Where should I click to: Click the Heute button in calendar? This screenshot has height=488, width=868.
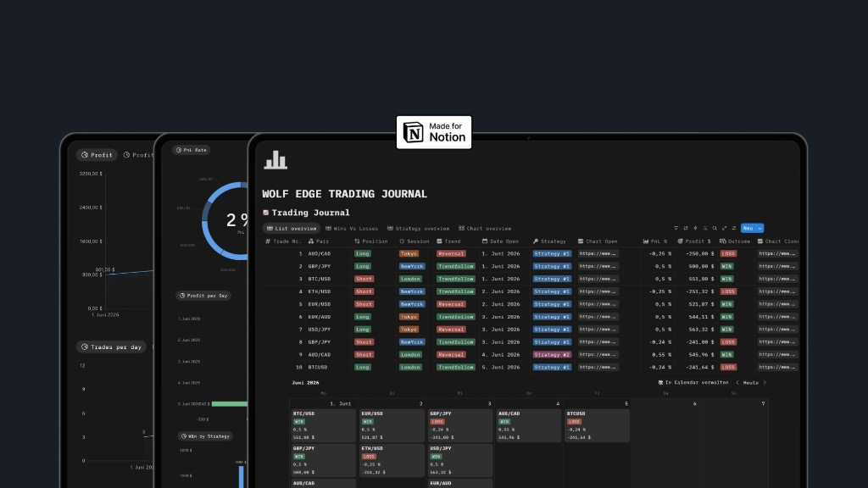[x=751, y=382]
